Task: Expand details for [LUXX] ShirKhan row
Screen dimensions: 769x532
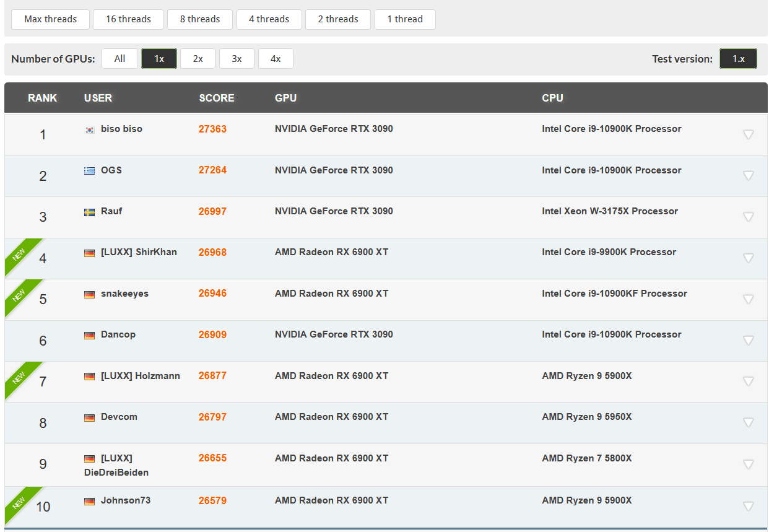Action: 748,258
